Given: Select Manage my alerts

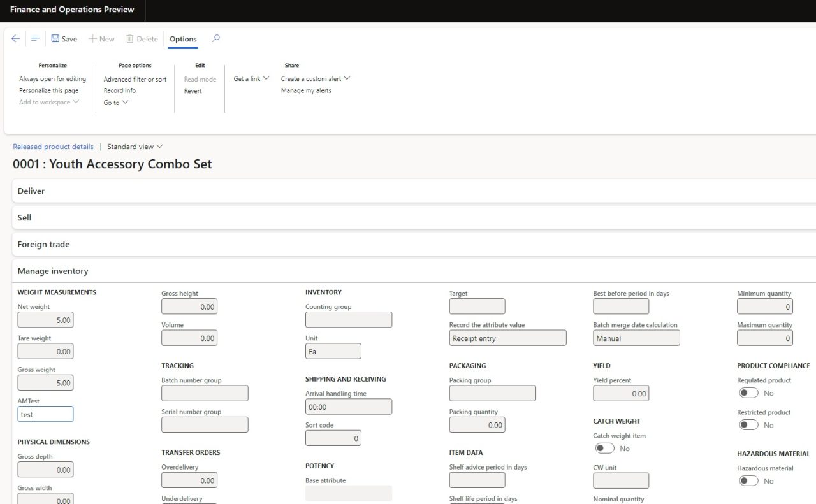Looking at the screenshot, I should coord(306,90).
